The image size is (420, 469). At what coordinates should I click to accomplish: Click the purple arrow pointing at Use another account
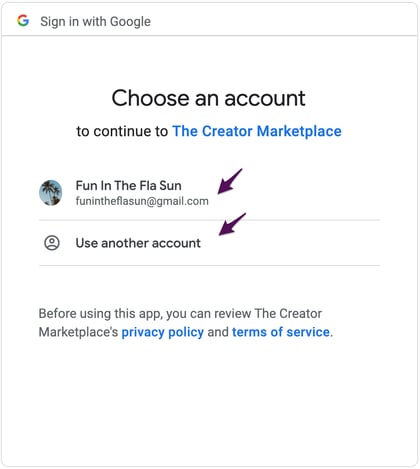tap(232, 224)
